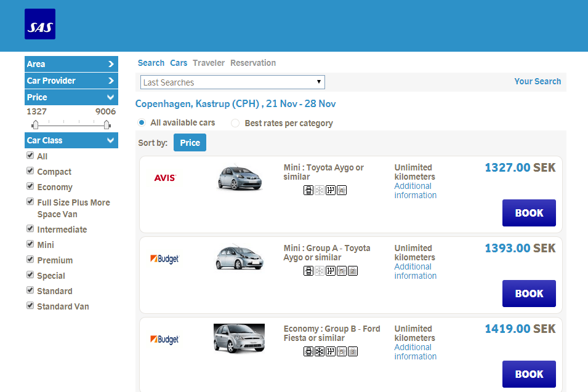
Task: Click the Budget logo on Ford Fiesta listing
Action: pyautogui.click(x=164, y=340)
